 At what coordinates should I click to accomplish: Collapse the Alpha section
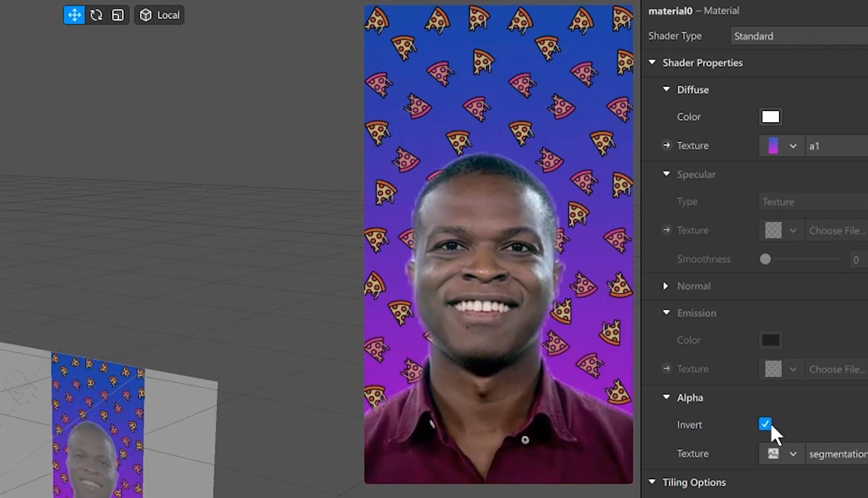click(x=667, y=397)
